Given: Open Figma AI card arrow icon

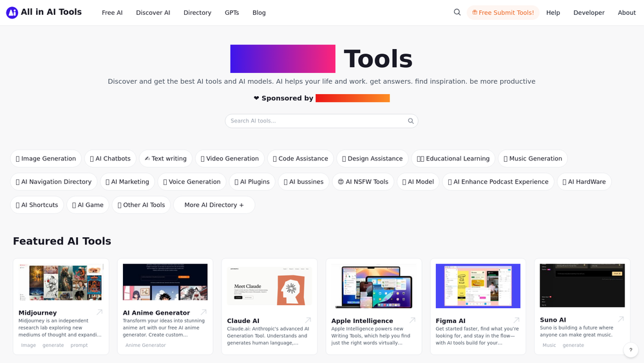Looking at the screenshot, I should point(516,320).
